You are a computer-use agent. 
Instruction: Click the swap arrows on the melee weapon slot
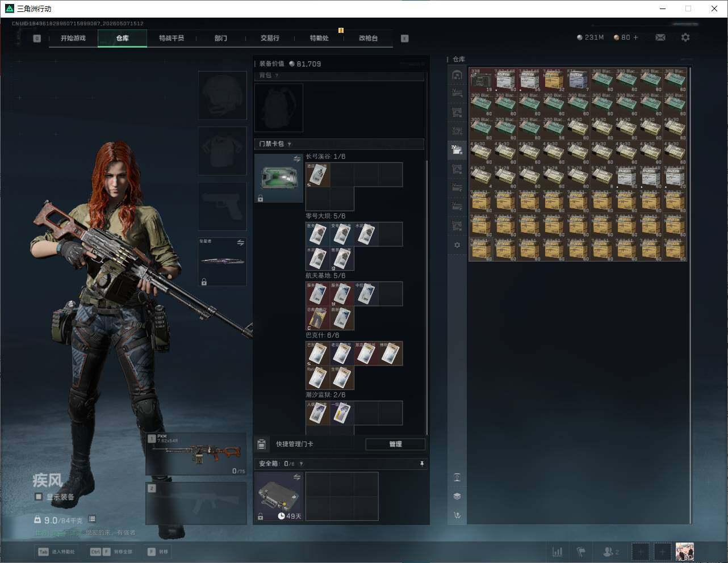240,242
